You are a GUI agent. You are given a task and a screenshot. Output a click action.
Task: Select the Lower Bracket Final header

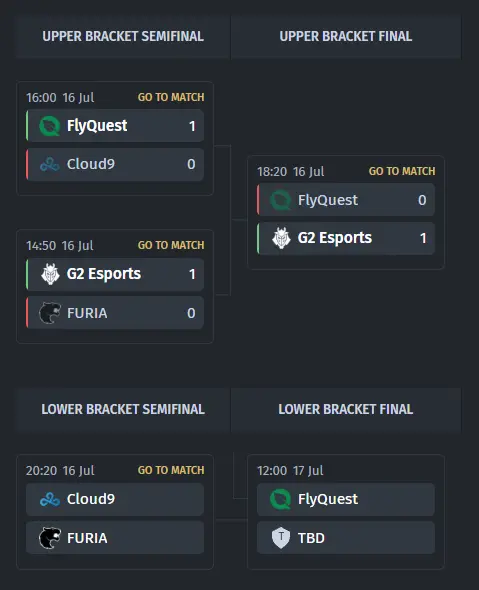tap(346, 409)
